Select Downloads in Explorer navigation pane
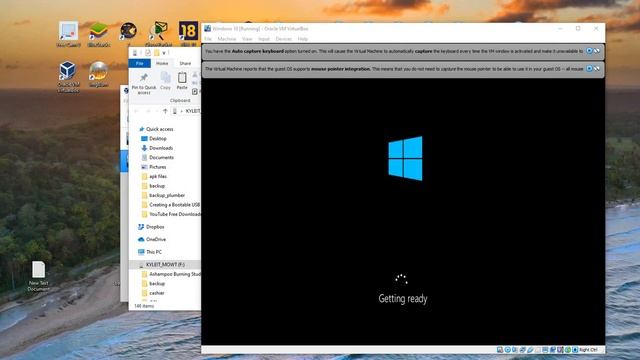Screen dimensions: 640x360 pyautogui.click(x=157, y=148)
